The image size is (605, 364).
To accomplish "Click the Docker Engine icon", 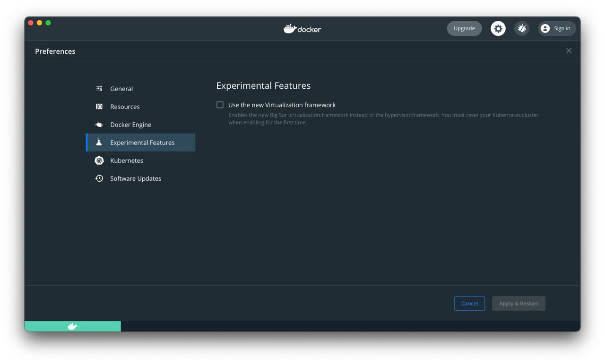I will (x=99, y=125).
